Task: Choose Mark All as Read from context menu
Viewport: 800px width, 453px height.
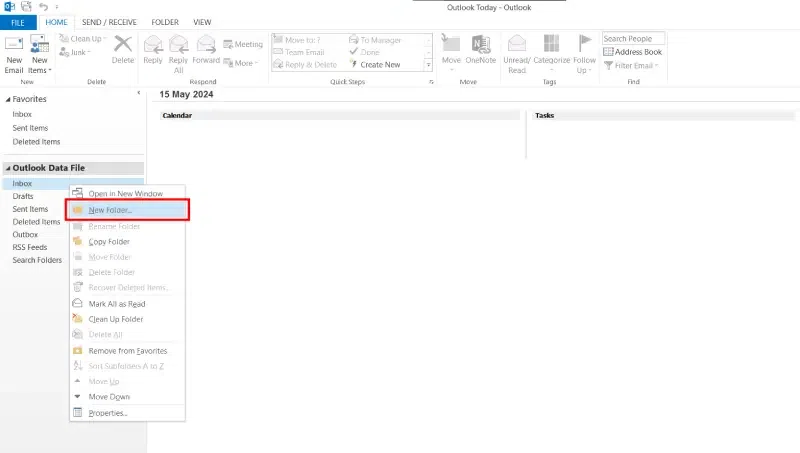Action: [128, 304]
